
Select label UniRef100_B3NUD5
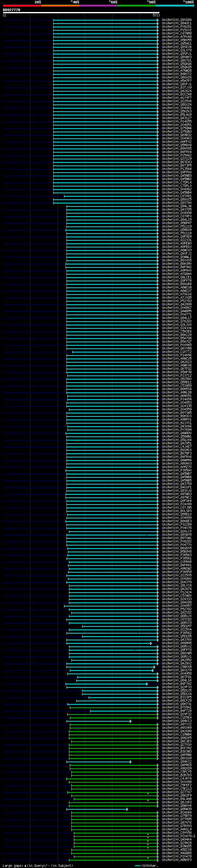coord(177,846)
